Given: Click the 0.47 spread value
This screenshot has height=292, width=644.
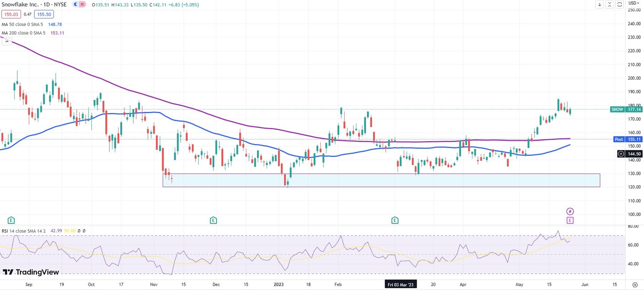Looking at the screenshot, I should (x=27, y=14).
